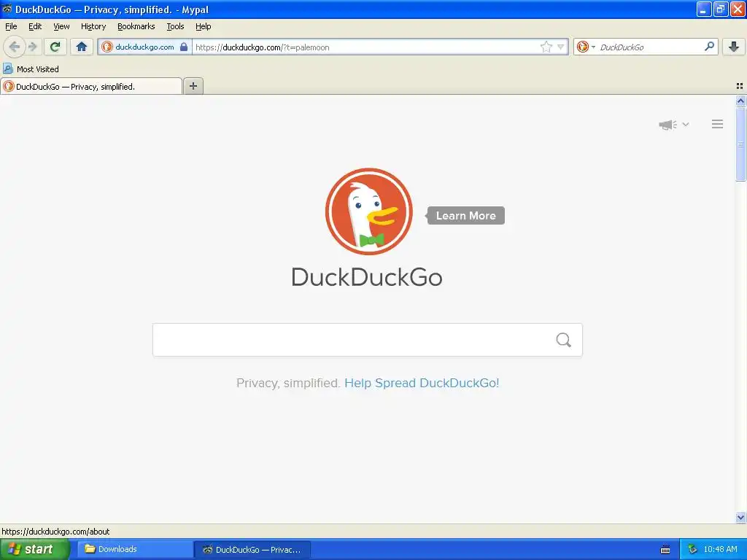747x560 pixels.
Task: Click the Forward navigation arrow
Action: pos(33,47)
